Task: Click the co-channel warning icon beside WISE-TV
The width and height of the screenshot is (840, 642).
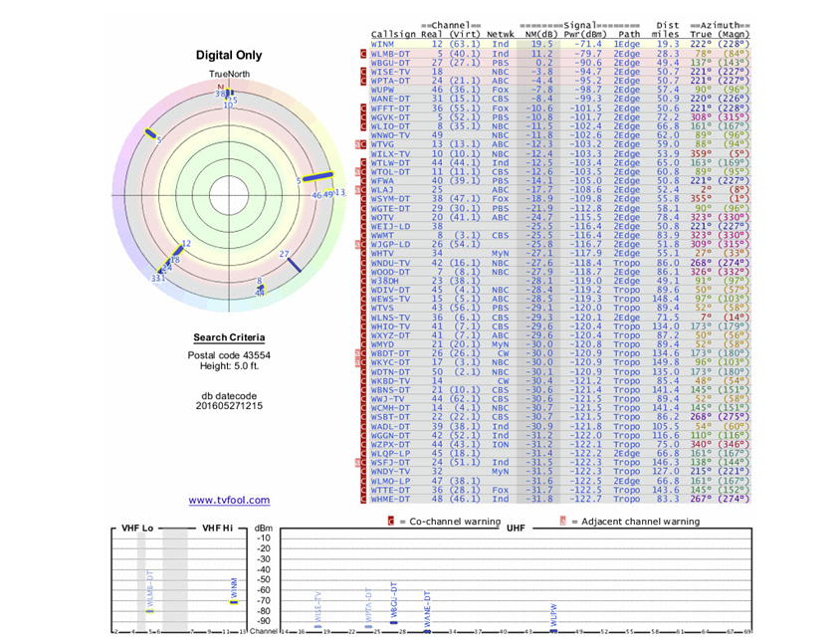Action: click(363, 72)
